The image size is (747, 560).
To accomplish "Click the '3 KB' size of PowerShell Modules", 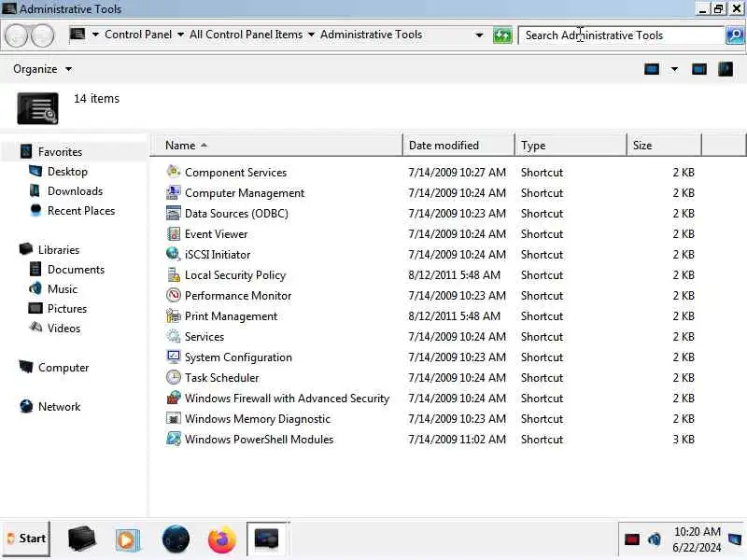I will coord(684,439).
